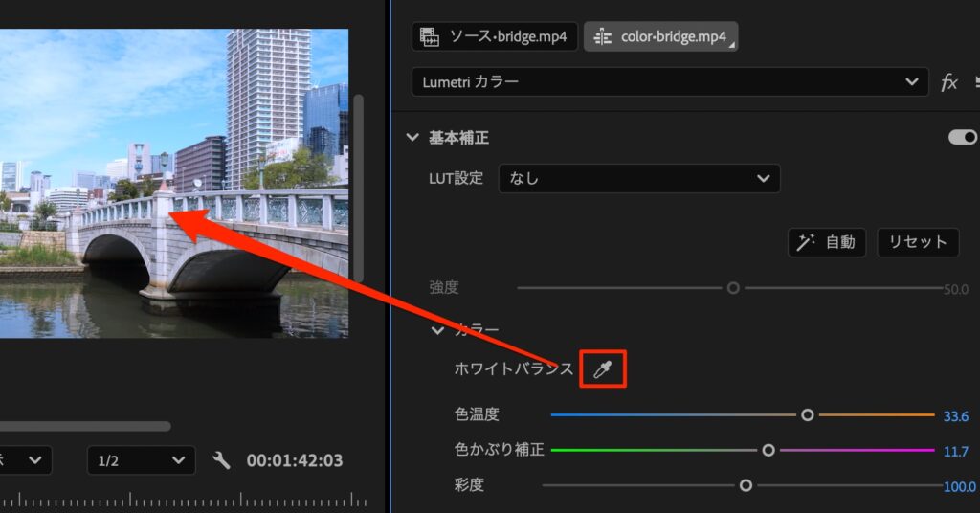Click the 強度 slider handle

coord(733,288)
